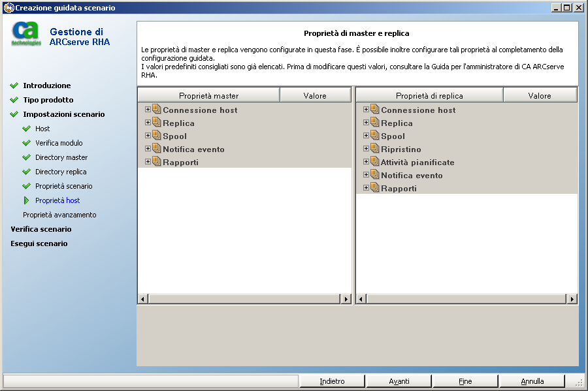Expand replica Attività pianificate node
588x391 pixels.
point(366,162)
